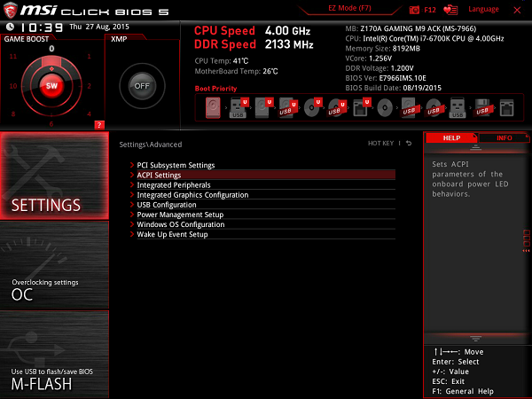Open Power Management Setup entry
Screen dimensions: 532x399
(x=266, y=214)
